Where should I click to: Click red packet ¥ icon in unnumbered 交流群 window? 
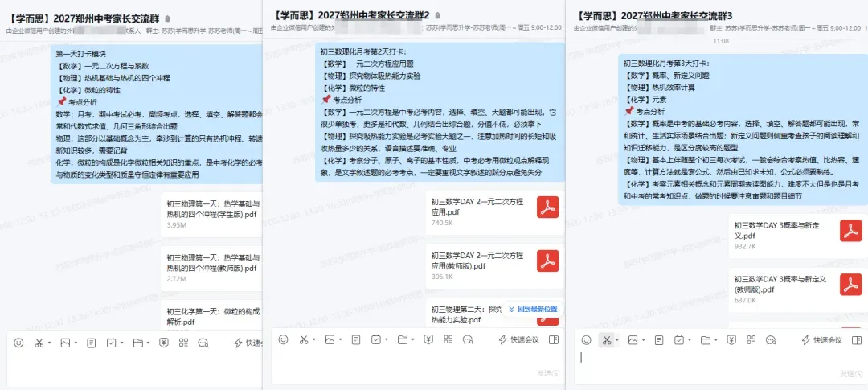pyautogui.click(x=164, y=343)
